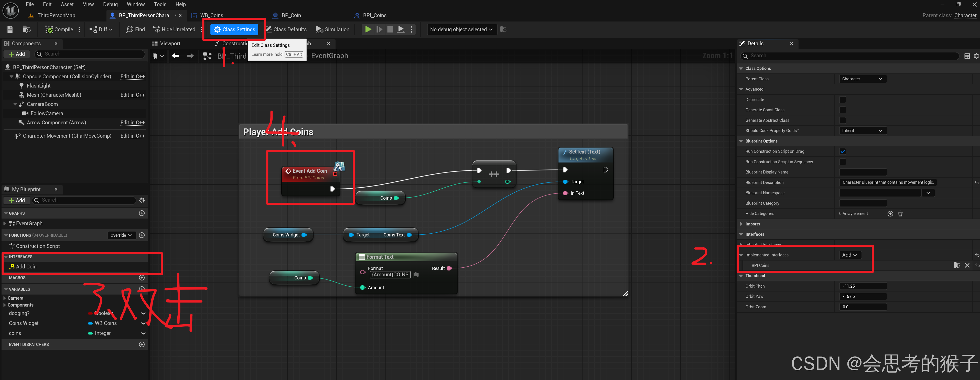Click the Browse to asset icon
This screenshot has height=380, width=980.
[x=27, y=29]
